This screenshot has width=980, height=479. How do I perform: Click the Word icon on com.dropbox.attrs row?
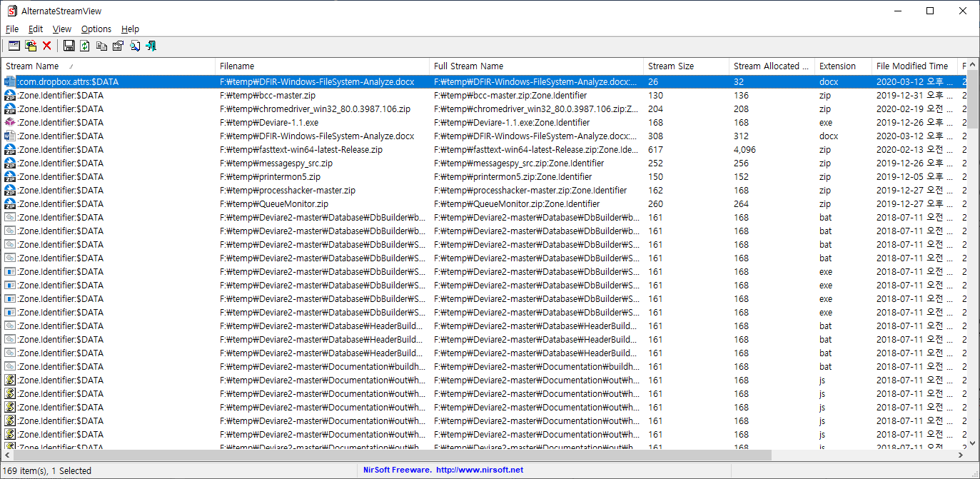10,81
